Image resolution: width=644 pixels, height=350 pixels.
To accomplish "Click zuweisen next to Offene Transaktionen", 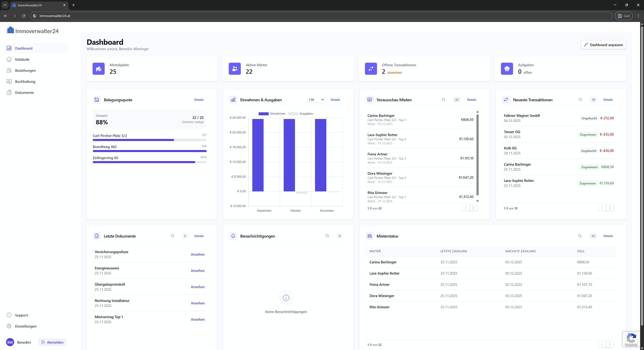I will (394, 72).
